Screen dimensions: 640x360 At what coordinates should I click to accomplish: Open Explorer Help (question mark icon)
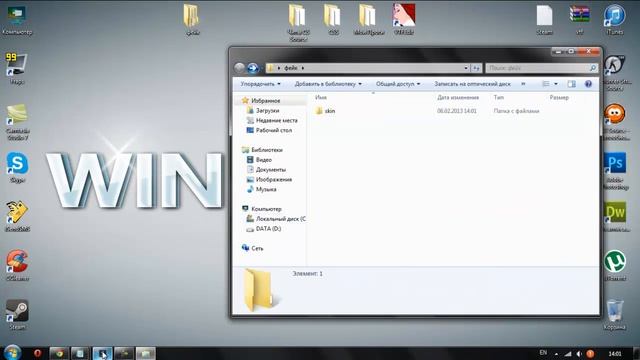588,84
